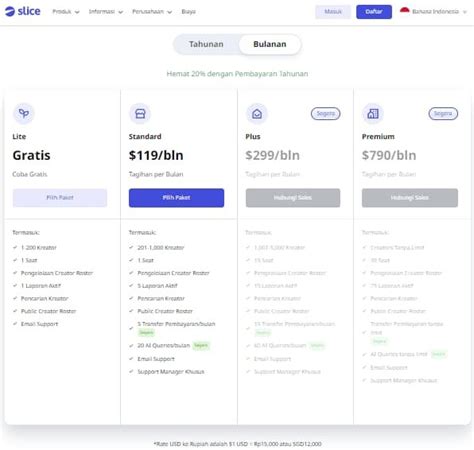The width and height of the screenshot is (474, 450).
Task: Click the Lite plan sprout icon
Action: [x=24, y=113]
